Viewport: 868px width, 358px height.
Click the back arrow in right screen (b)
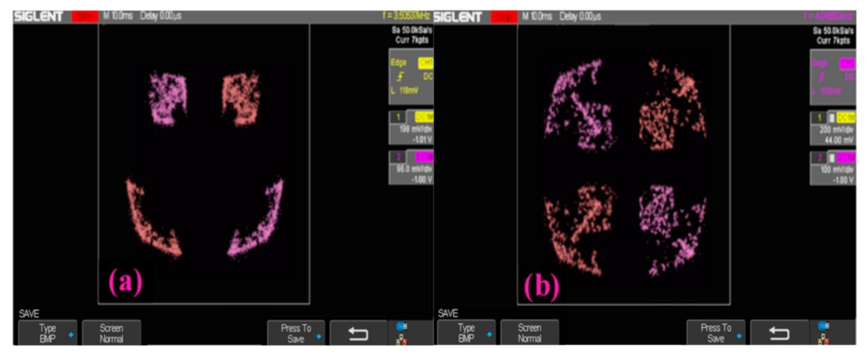pyautogui.click(x=779, y=334)
